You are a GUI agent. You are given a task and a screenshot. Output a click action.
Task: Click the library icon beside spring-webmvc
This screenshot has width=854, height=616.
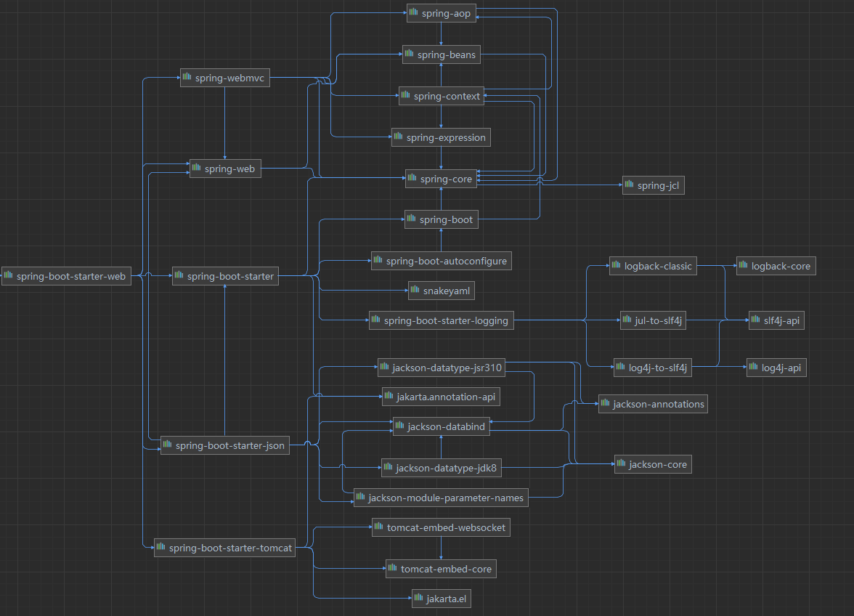pos(187,77)
